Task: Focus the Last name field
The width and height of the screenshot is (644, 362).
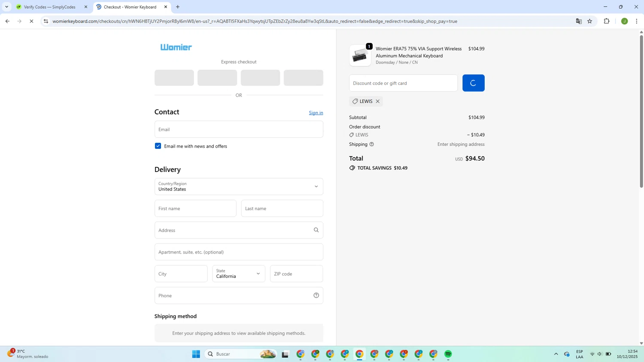Action: tap(282, 208)
